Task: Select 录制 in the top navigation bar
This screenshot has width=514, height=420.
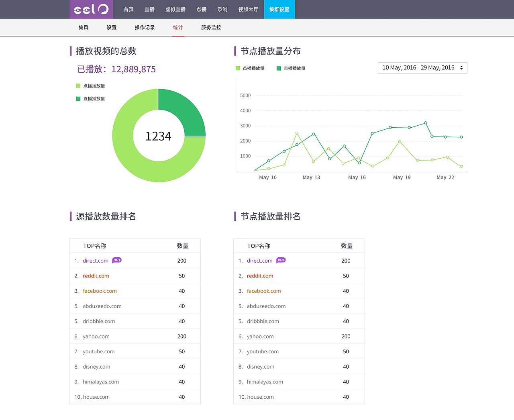Action: 222,9
